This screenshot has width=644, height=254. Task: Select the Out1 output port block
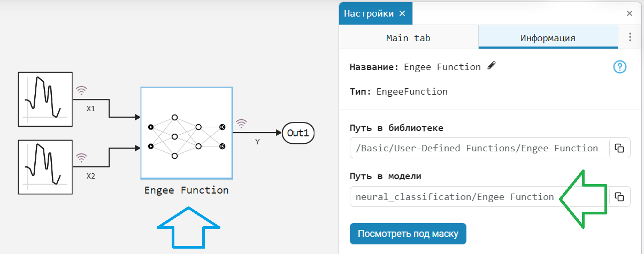point(298,133)
